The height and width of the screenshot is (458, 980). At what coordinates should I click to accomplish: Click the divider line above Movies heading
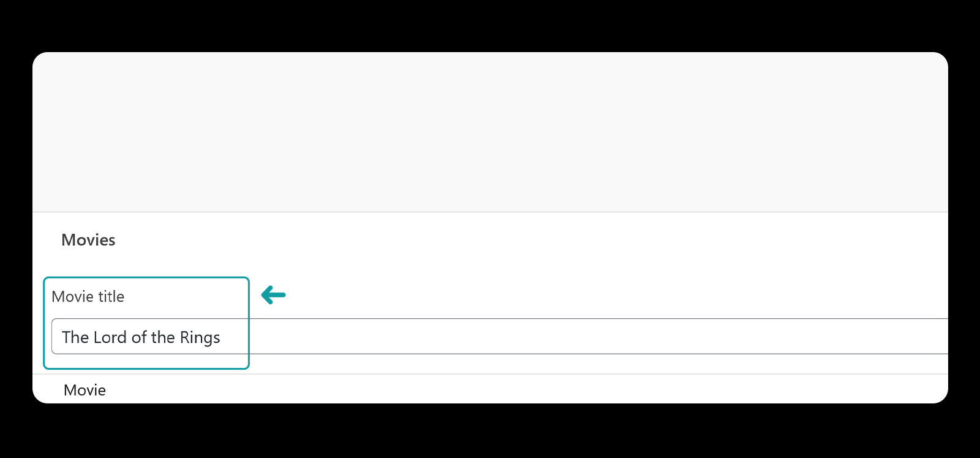[x=490, y=212]
